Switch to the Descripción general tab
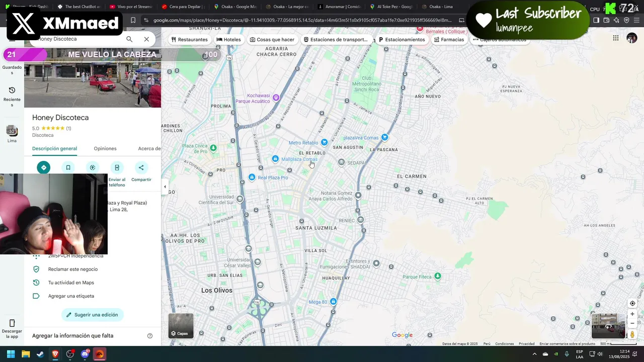644x362 pixels. (x=54, y=149)
